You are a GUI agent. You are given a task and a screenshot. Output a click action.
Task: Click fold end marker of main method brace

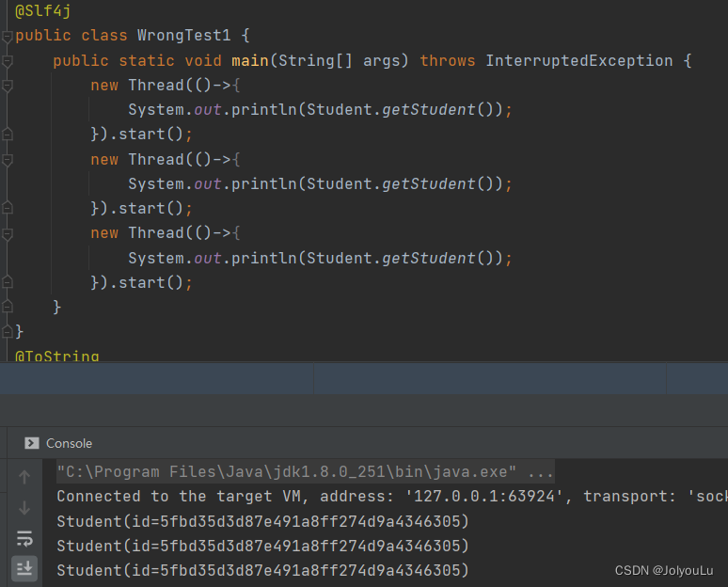[7, 307]
